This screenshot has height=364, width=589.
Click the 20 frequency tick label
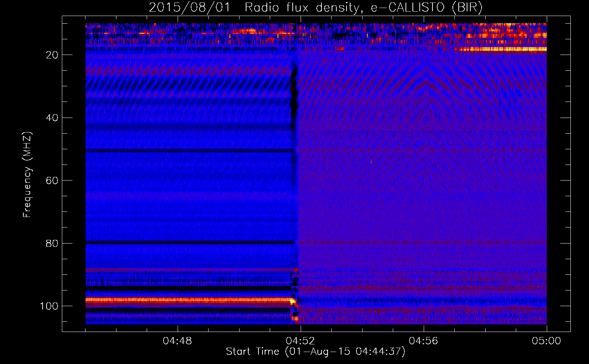[x=52, y=55]
